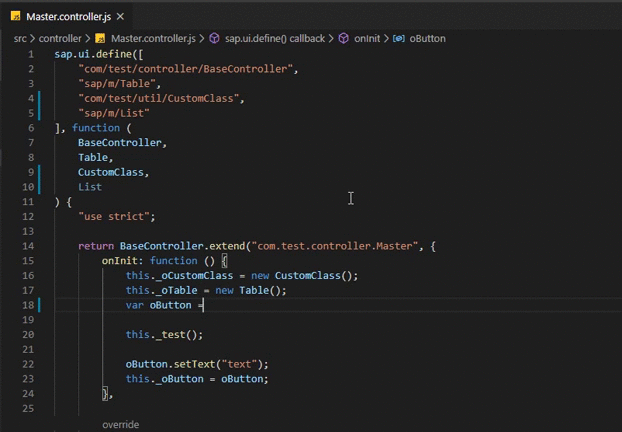Click line number 25 in the gutter
622x432 pixels.
pos(28,408)
